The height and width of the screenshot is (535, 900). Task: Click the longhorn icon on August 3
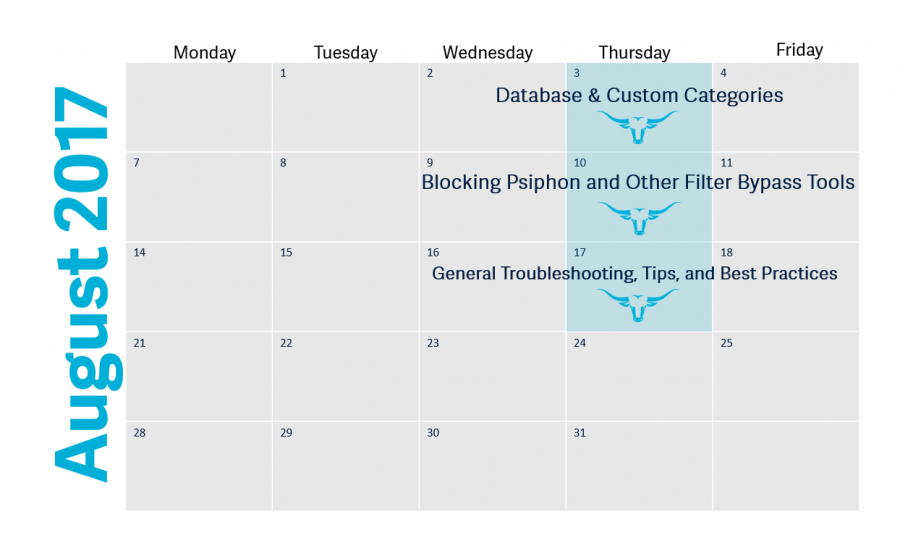coord(638,126)
